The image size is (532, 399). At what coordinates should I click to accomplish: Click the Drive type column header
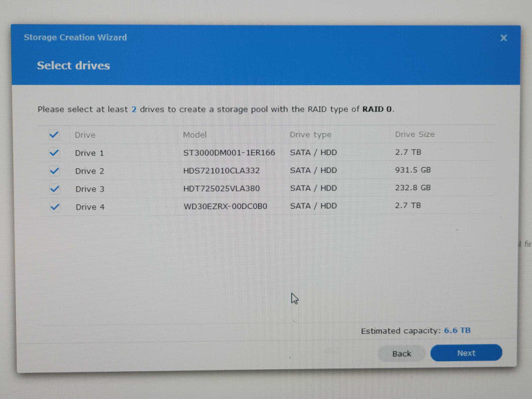tap(311, 135)
